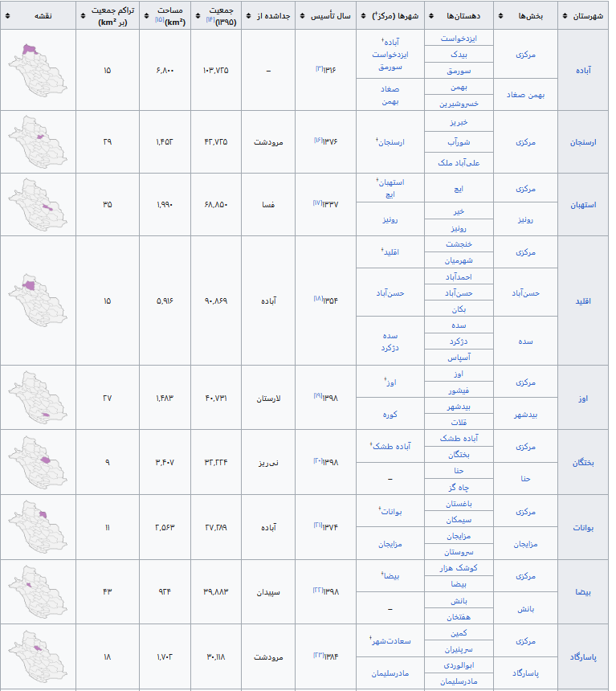
Task: Sort by سال تأسیس column arrows
Action: coord(302,16)
